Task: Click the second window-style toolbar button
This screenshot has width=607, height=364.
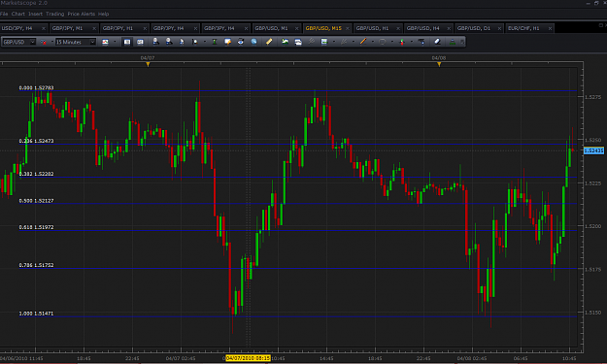Action: pos(140,42)
